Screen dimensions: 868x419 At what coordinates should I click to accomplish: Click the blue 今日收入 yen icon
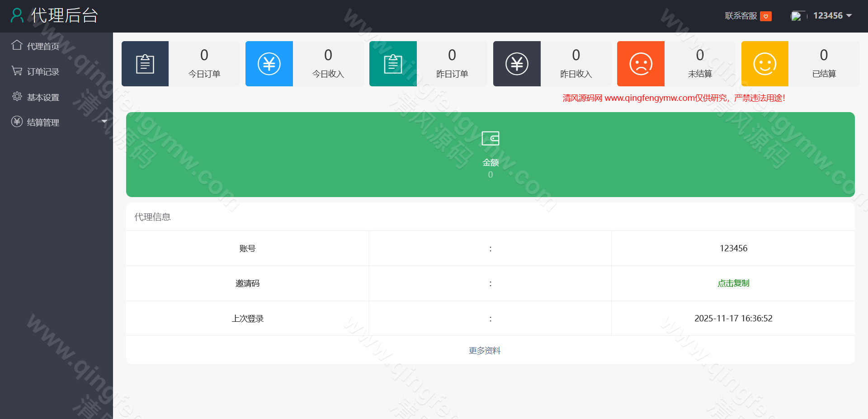(269, 63)
